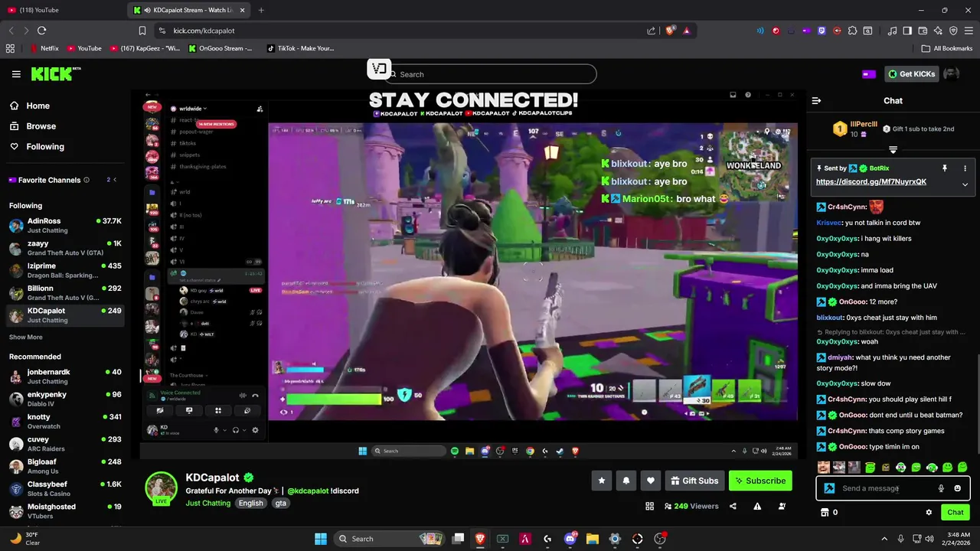Click the page share icon in the address bar
This screenshot has width=980, height=551.
pos(651,31)
